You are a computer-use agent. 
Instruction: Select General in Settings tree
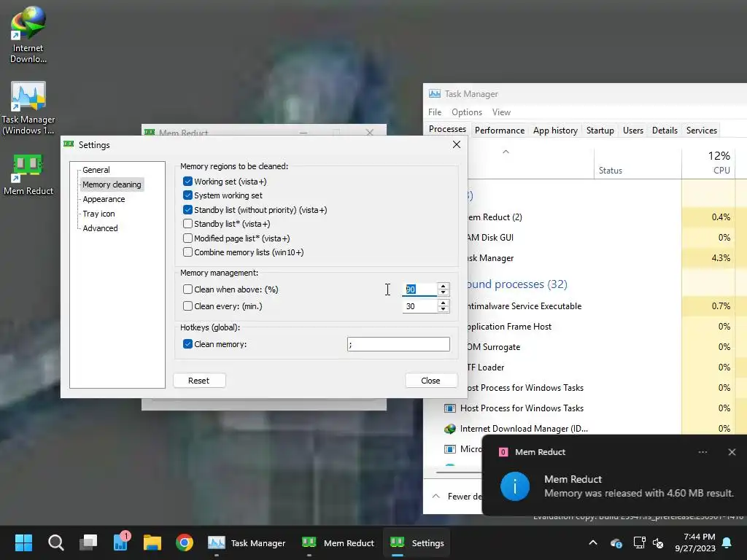96,169
